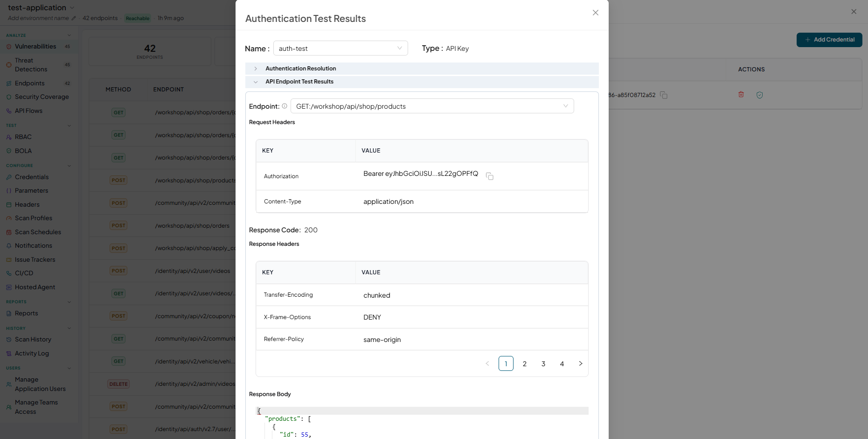The width and height of the screenshot is (868, 439).
Task: Delete the credential using trash icon
Action: coord(741,95)
